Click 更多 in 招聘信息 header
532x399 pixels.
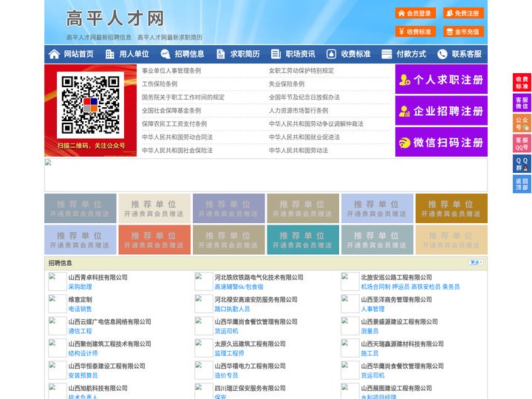coord(476,262)
